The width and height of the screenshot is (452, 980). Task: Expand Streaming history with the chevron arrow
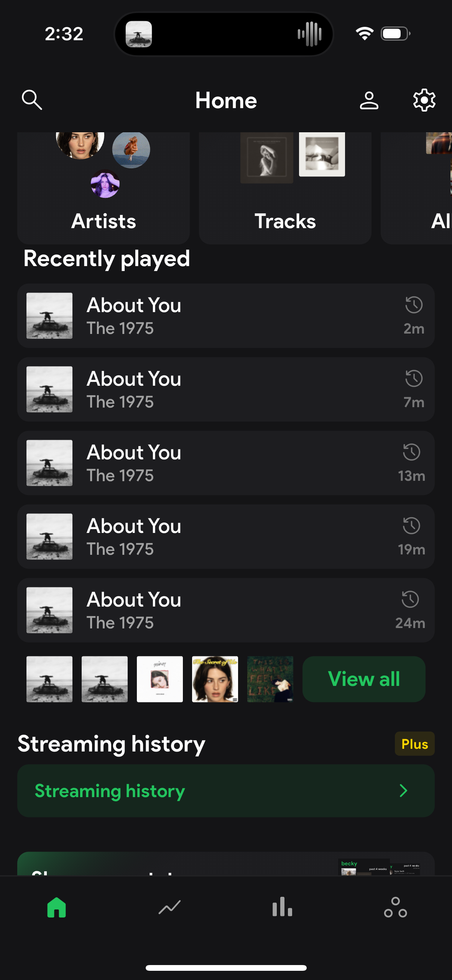click(x=403, y=791)
